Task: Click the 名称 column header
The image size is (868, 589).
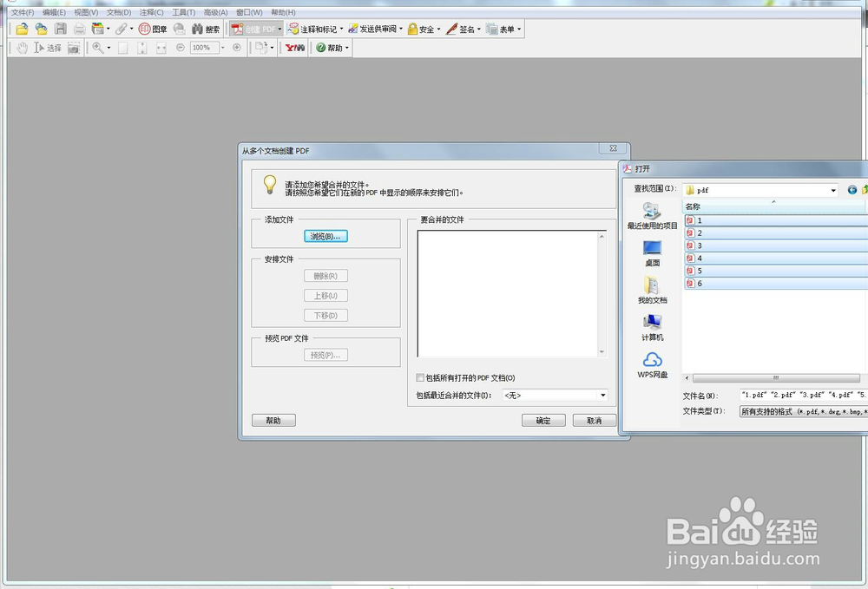Action: tap(773, 206)
